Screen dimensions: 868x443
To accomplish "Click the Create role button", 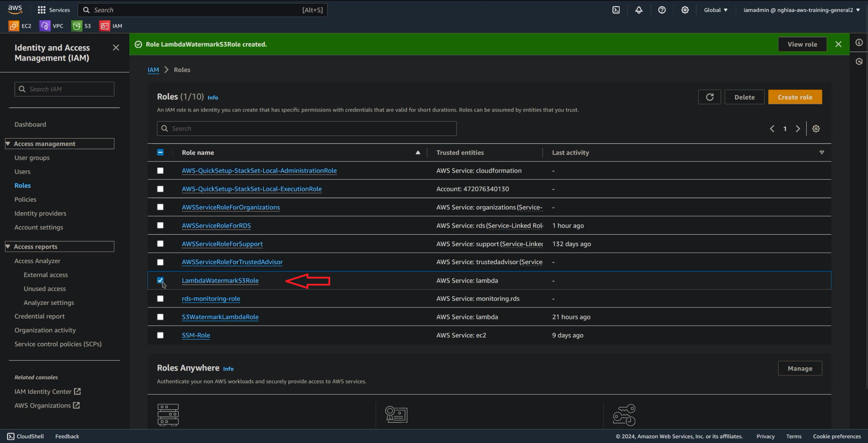I will click(795, 97).
